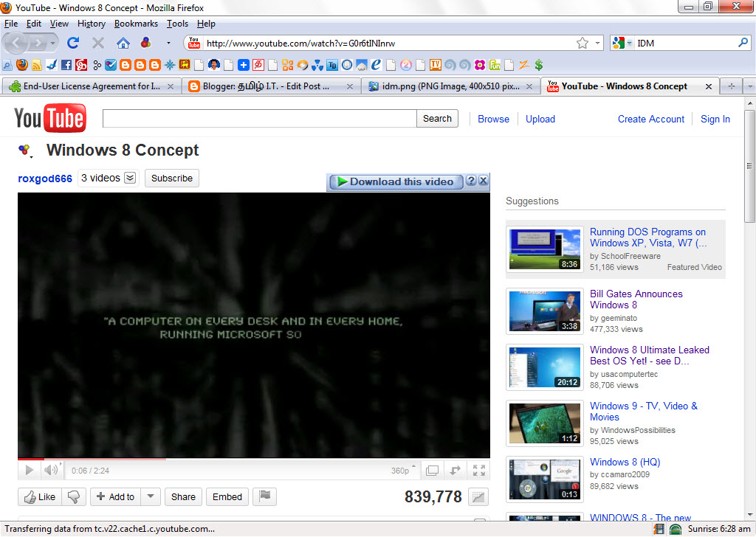
Task: Click the Embed button
Action: 227,497
